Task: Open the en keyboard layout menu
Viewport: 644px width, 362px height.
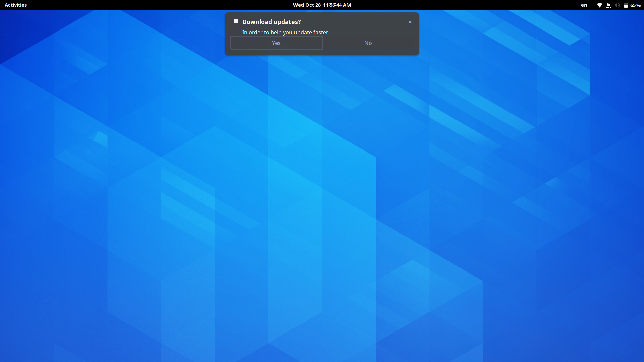Action: pos(584,5)
